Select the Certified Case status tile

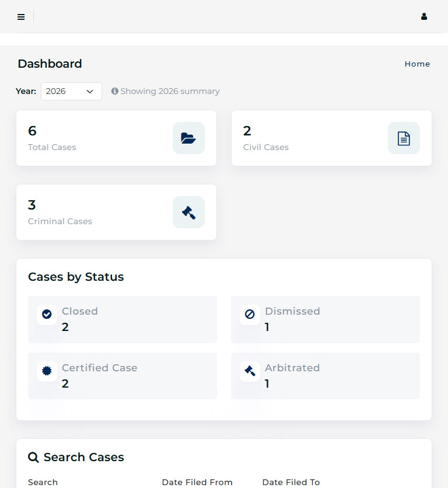[128, 376]
